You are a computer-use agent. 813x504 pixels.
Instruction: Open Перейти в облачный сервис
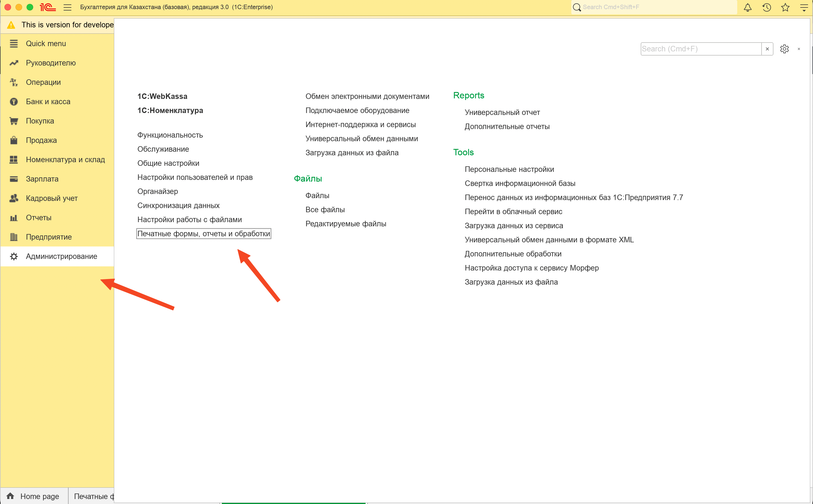(x=514, y=211)
